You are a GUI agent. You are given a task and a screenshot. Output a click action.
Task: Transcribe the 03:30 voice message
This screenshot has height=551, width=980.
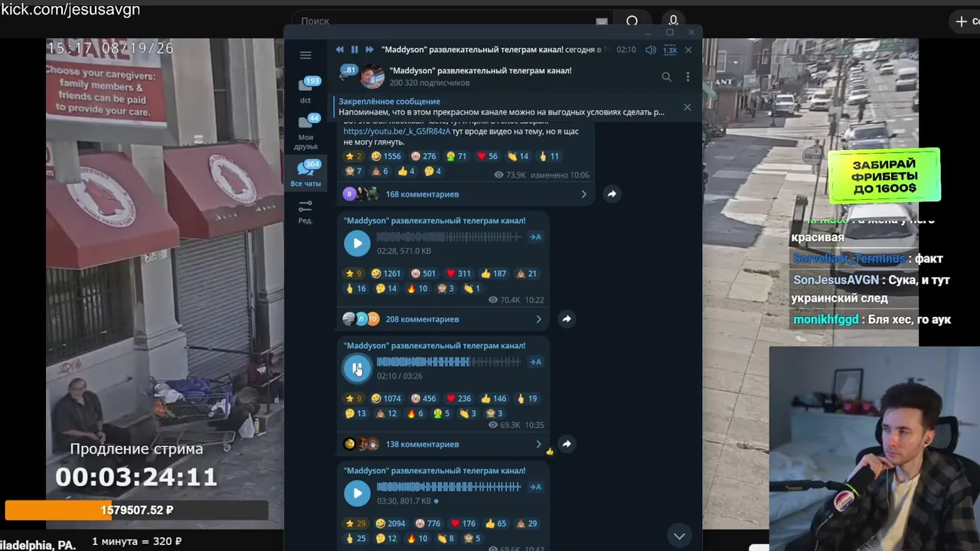point(536,487)
